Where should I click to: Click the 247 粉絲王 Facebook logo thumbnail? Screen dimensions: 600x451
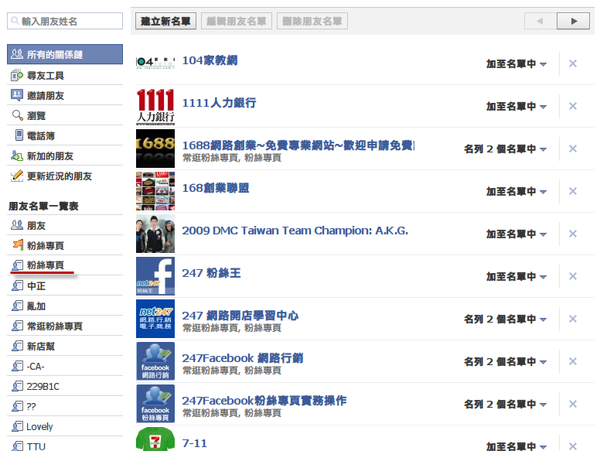[155, 276]
